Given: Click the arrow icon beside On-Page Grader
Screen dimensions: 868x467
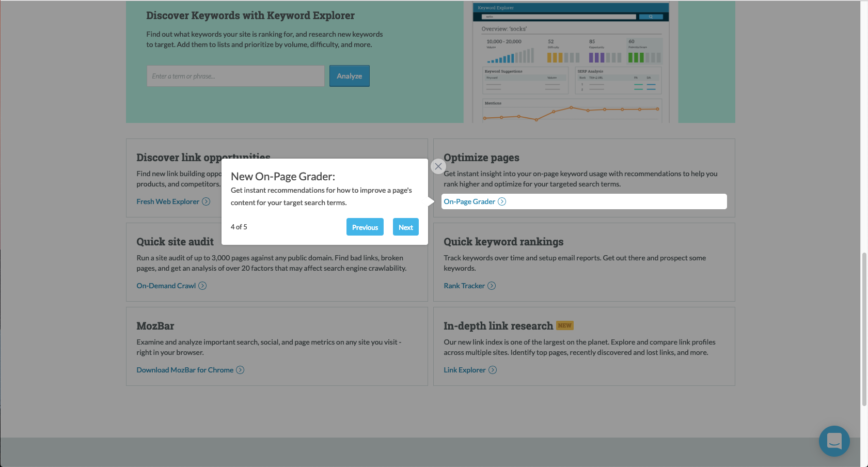Looking at the screenshot, I should [502, 201].
